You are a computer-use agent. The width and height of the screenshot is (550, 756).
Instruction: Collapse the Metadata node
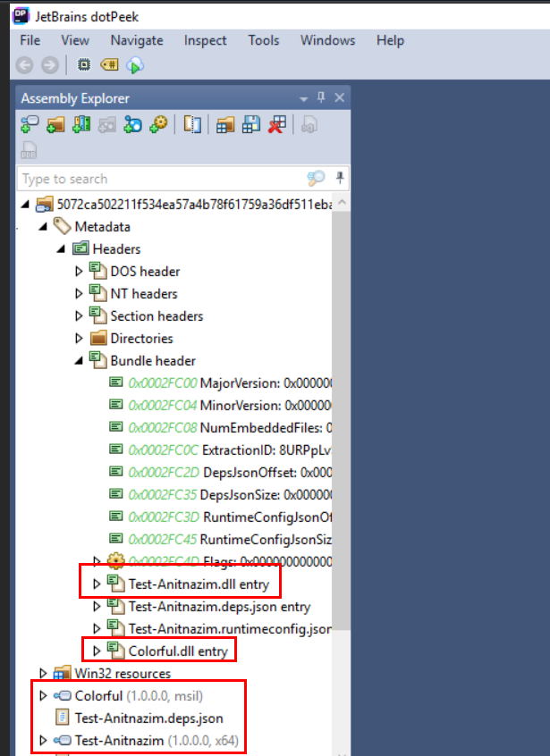(43, 227)
